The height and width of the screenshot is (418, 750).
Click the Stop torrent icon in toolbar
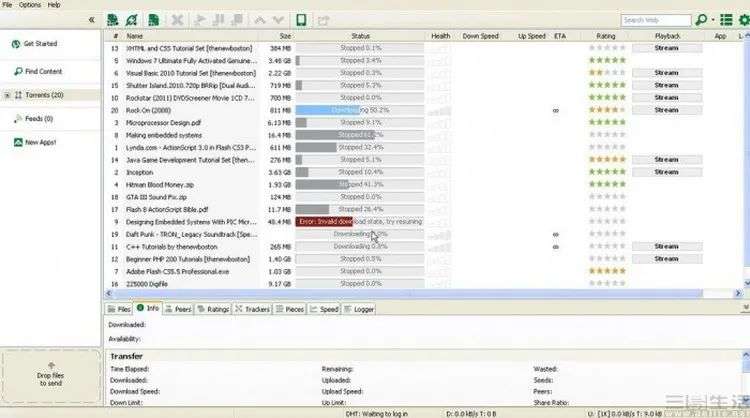pos(237,20)
